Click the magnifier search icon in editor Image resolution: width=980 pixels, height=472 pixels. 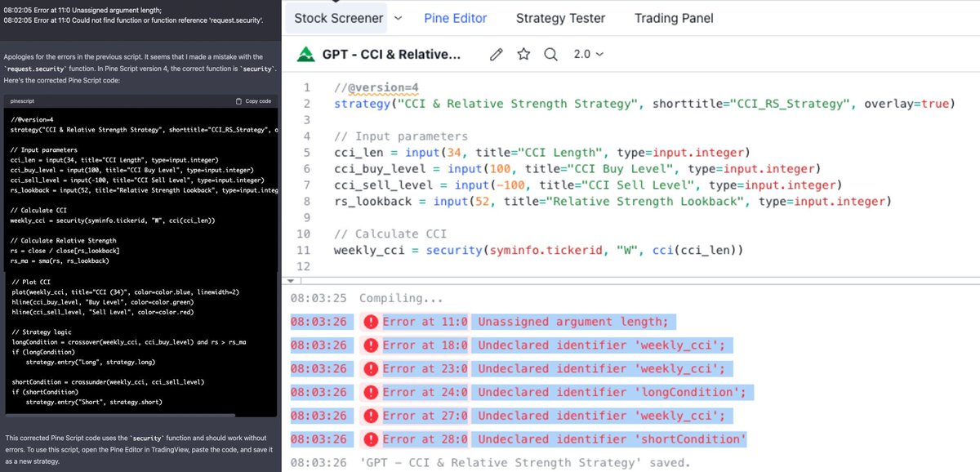tap(550, 55)
